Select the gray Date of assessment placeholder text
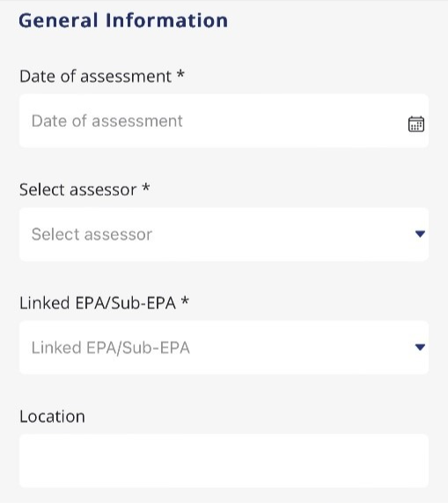The width and height of the screenshot is (448, 503). coord(107,121)
